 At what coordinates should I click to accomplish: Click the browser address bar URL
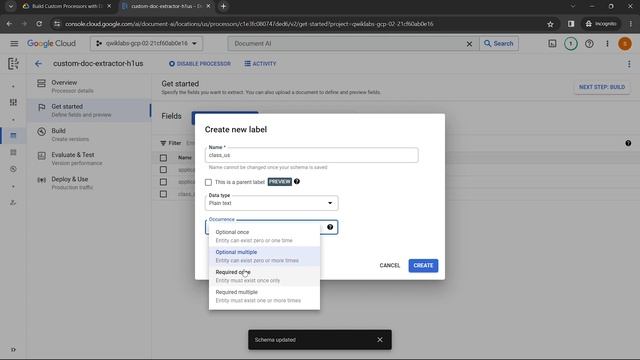(x=249, y=24)
